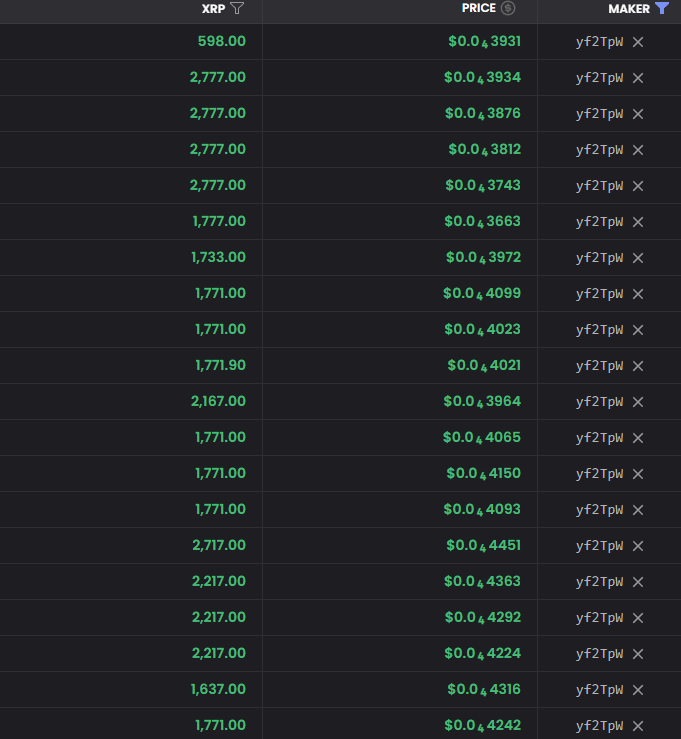Click the price $0.0₄3663
Screen dimensions: 681x739
click(x=483, y=222)
